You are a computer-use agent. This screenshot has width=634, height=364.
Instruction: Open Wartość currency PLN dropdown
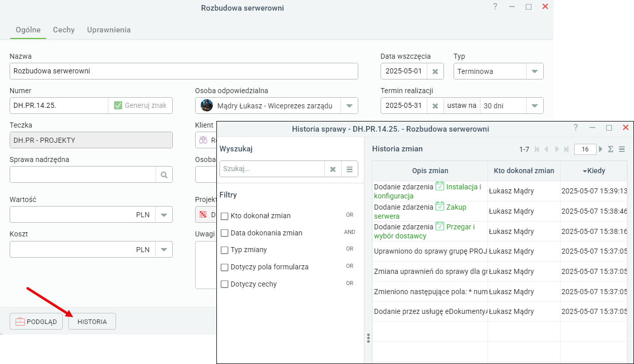[164, 215]
